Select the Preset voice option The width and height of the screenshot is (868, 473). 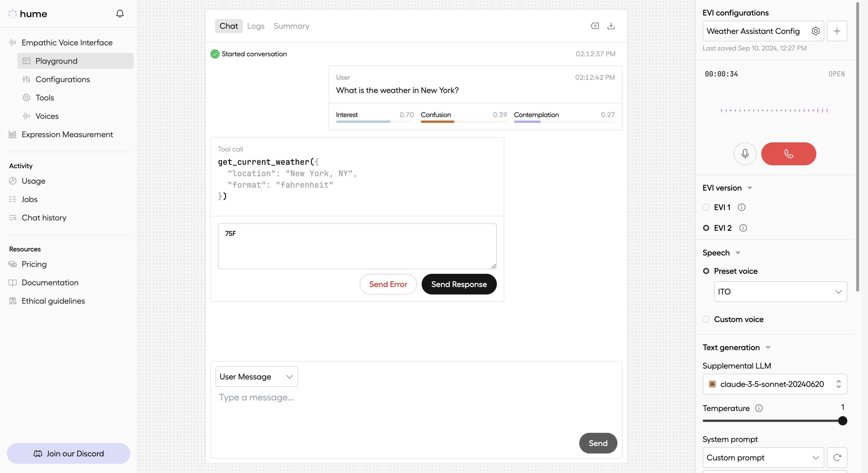tap(706, 271)
